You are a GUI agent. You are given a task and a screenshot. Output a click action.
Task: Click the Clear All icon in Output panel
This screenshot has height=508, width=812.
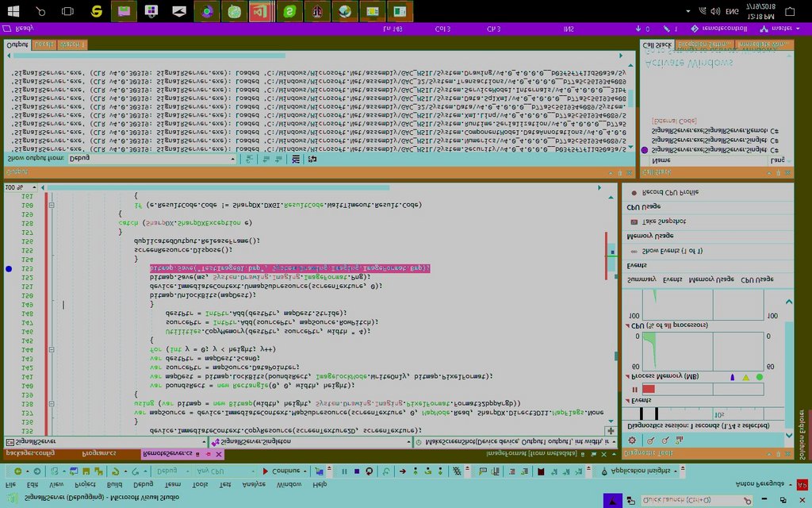296,159
